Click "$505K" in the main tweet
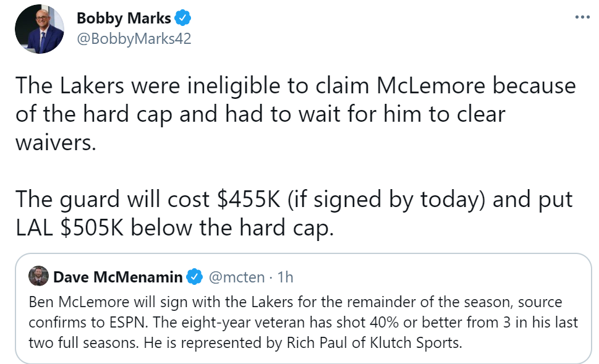 [93, 227]
